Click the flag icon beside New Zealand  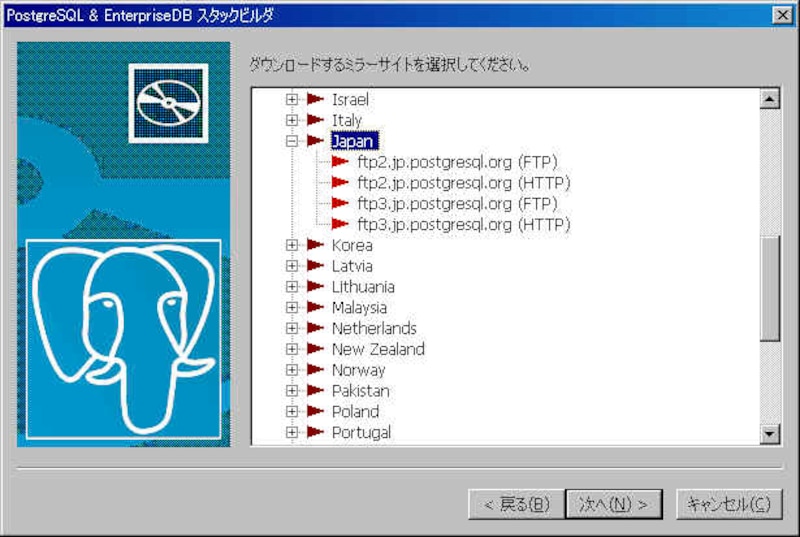click(316, 349)
